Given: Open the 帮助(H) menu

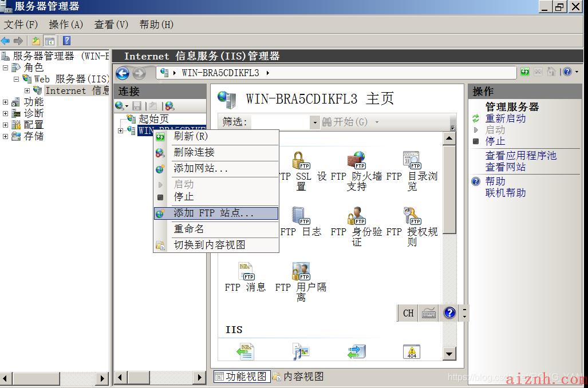Looking at the screenshot, I should 157,25.
